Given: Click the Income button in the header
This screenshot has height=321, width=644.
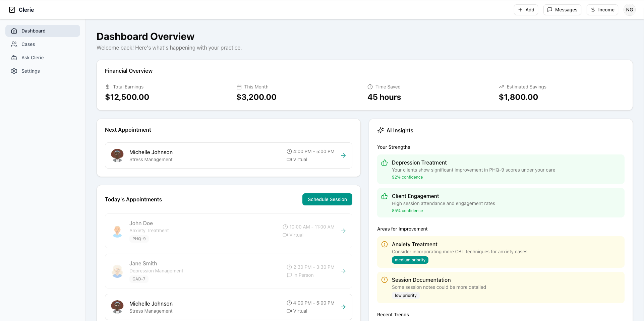Looking at the screenshot, I should pyautogui.click(x=602, y=9).
